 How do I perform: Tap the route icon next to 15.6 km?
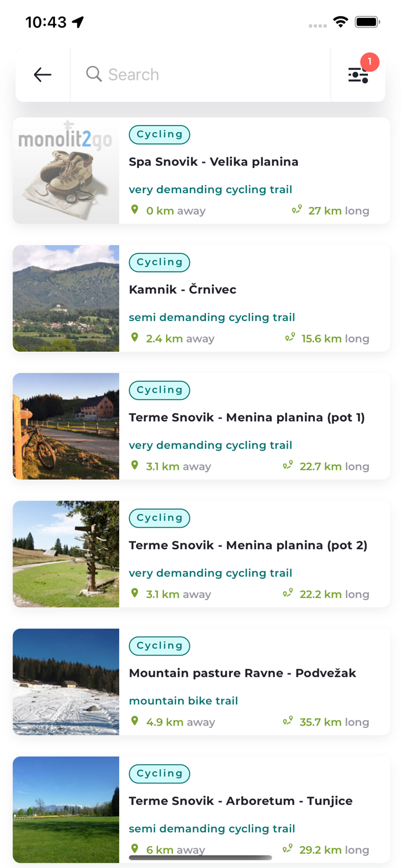289,337
